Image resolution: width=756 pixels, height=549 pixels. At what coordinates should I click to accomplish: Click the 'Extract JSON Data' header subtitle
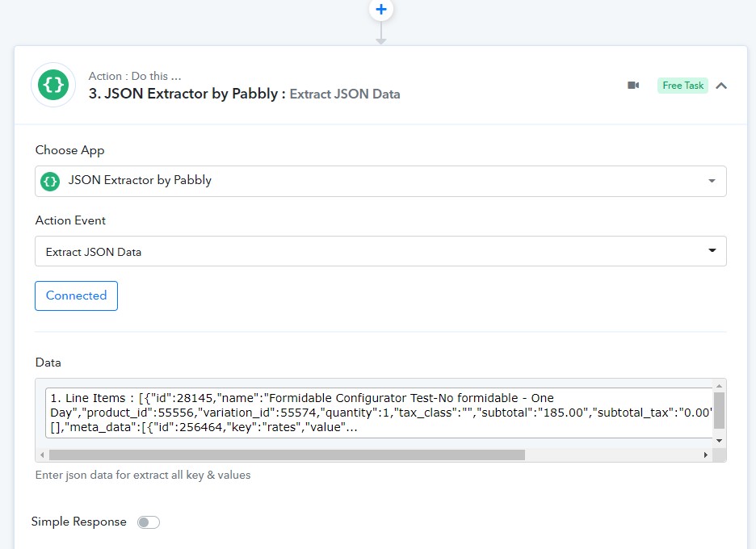345,94
